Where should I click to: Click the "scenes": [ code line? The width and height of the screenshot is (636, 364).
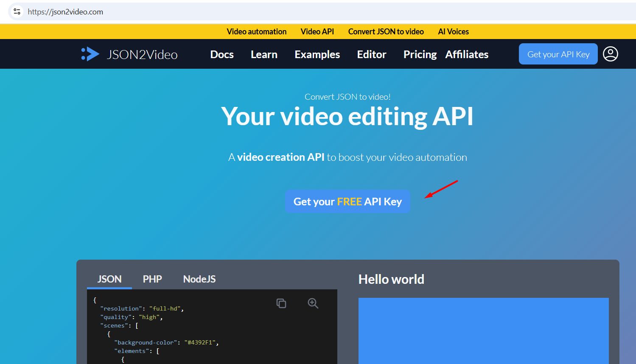(x=119, y=325)
